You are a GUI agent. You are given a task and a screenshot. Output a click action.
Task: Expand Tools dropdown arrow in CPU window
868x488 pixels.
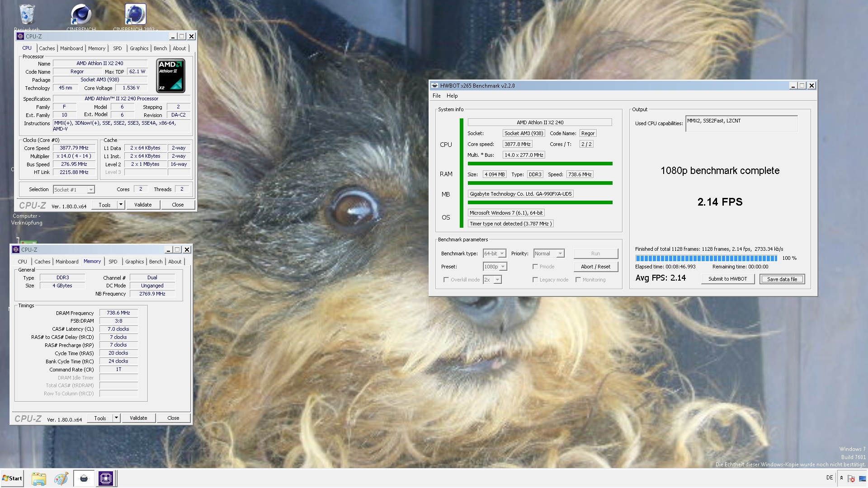coord(121,205)
